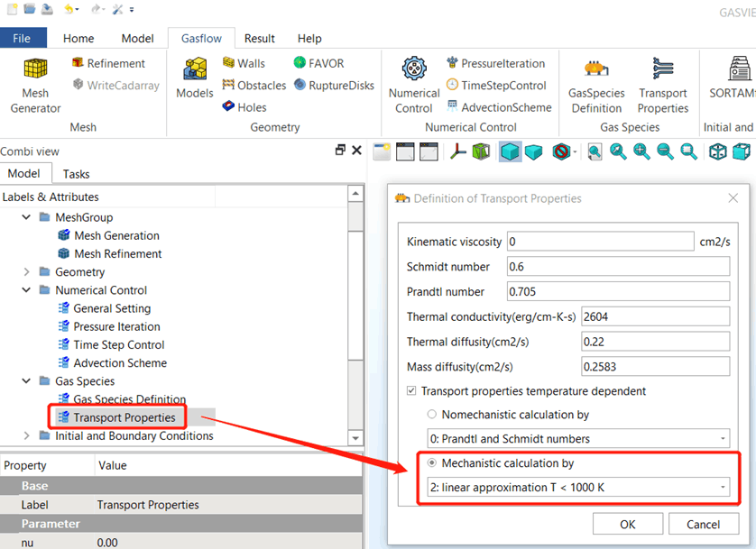Click the open folder icon in quick access
The width and height of the screenshot is (756, 549).
[30, 9]
